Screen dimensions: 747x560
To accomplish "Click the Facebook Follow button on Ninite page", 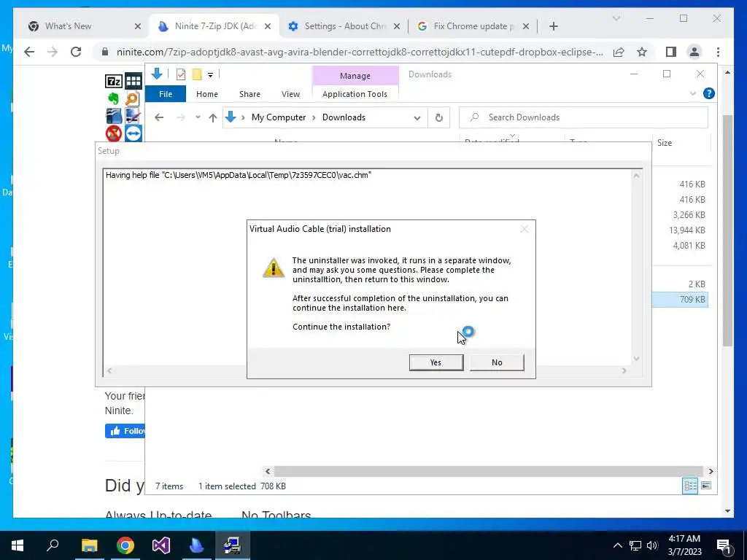I will point(125,431).
